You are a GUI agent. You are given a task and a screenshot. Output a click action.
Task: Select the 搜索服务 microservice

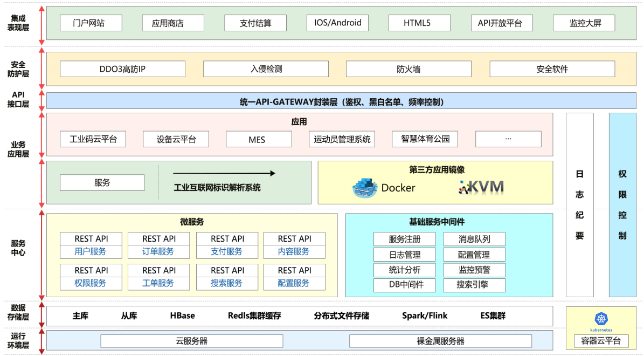click(227, 283)
